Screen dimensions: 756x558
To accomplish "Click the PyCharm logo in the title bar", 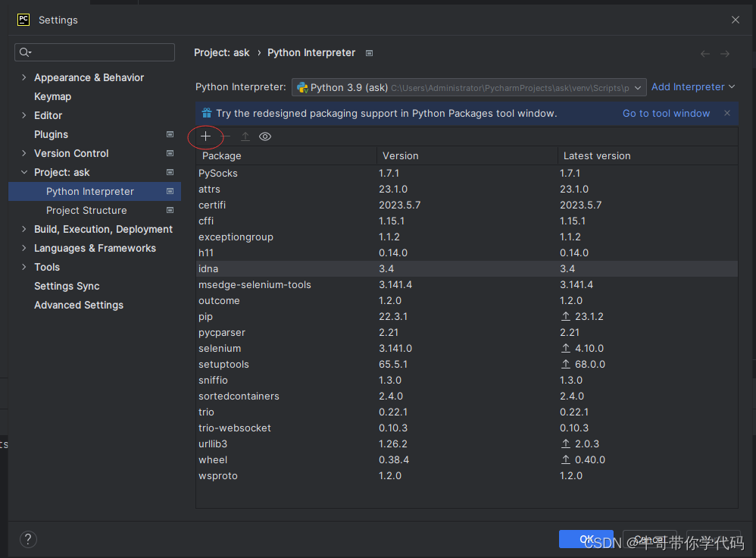I will click(x=23, y=20).
